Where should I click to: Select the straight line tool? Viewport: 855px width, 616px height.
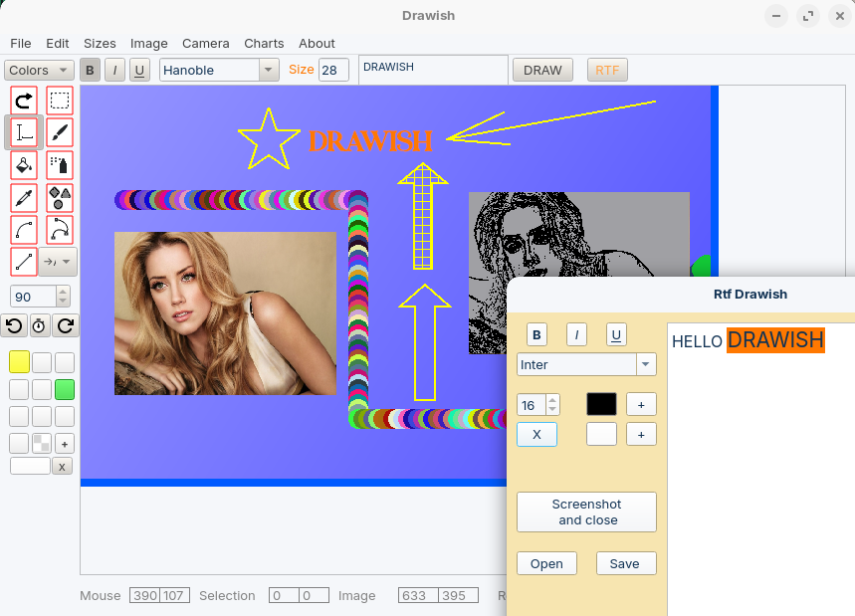pos(24,262)
